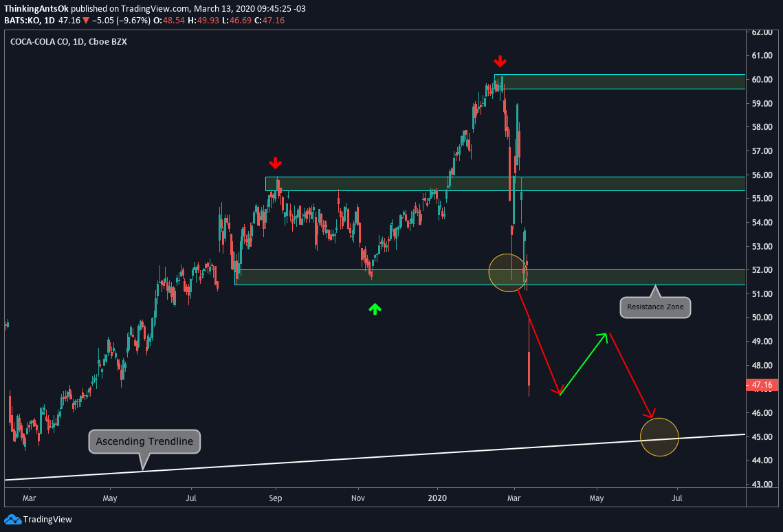The width and height of the screenshot is (783, 532).
Task: Click the Sep label on the time axis
Action: [275, 498]
